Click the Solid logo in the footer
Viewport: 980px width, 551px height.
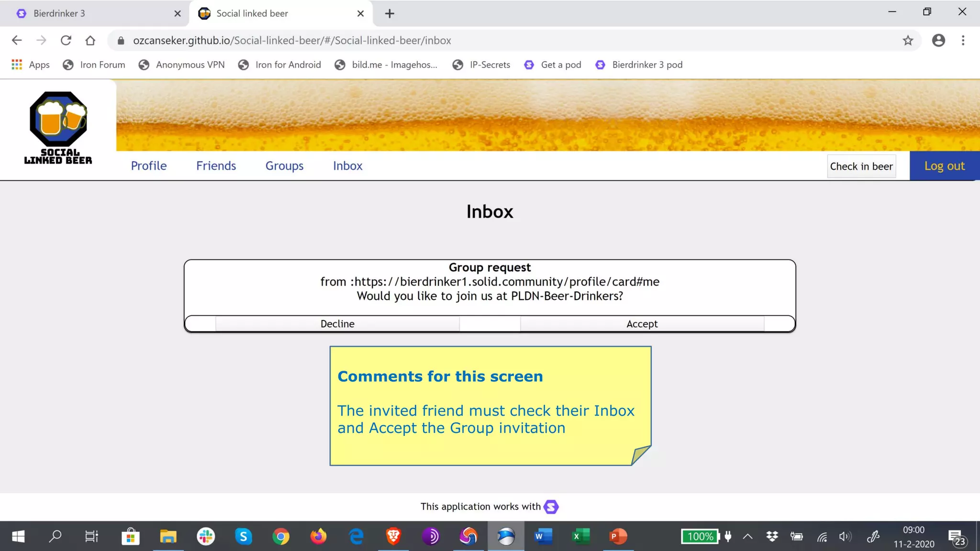coord(551,507)
